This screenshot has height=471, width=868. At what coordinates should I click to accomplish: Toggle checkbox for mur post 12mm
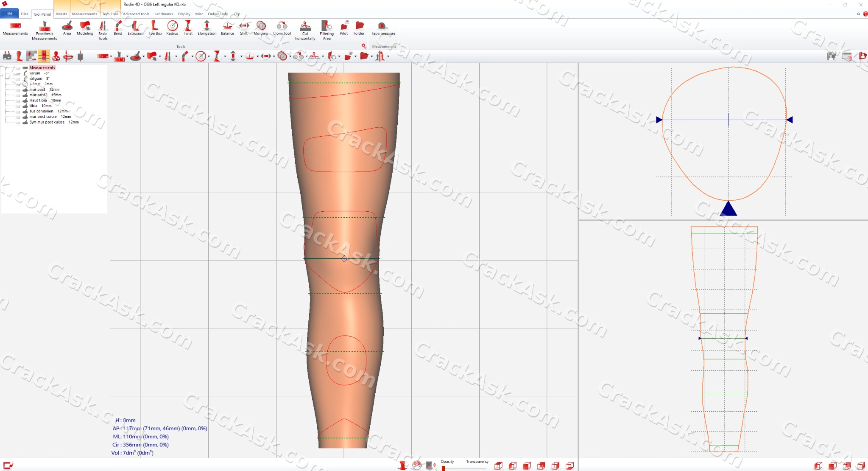point(18,90)
